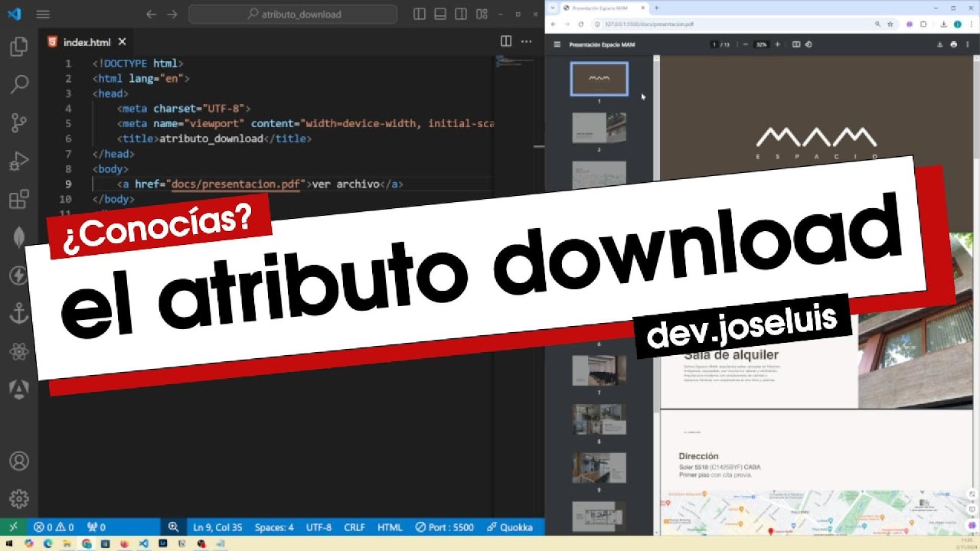Viewport: 980px width, 551px height.
Task: Toggle the secondary side bar layout button
Action: pyautogui.click(x=461, y=14)
